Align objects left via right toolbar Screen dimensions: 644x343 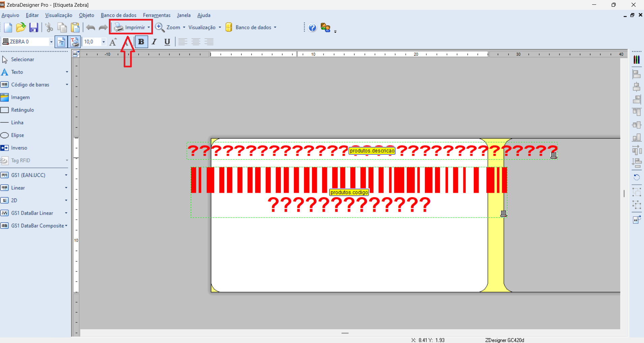coord(637,74)
